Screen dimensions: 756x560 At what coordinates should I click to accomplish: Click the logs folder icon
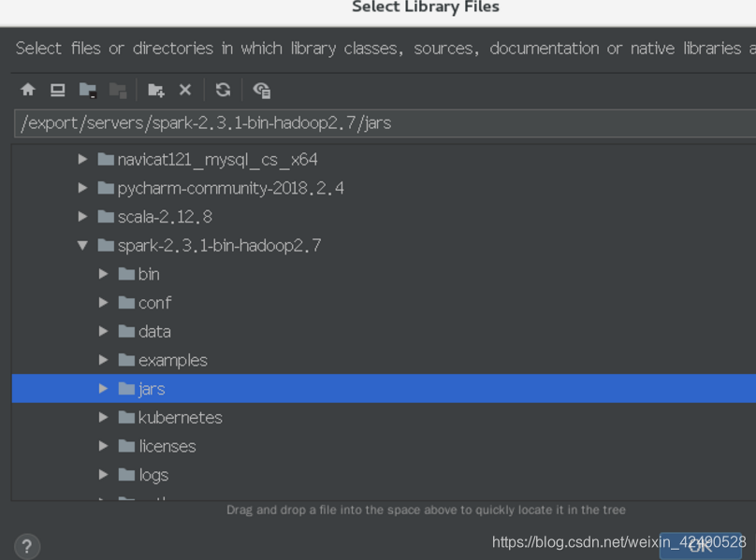click(x=126, y=475)
